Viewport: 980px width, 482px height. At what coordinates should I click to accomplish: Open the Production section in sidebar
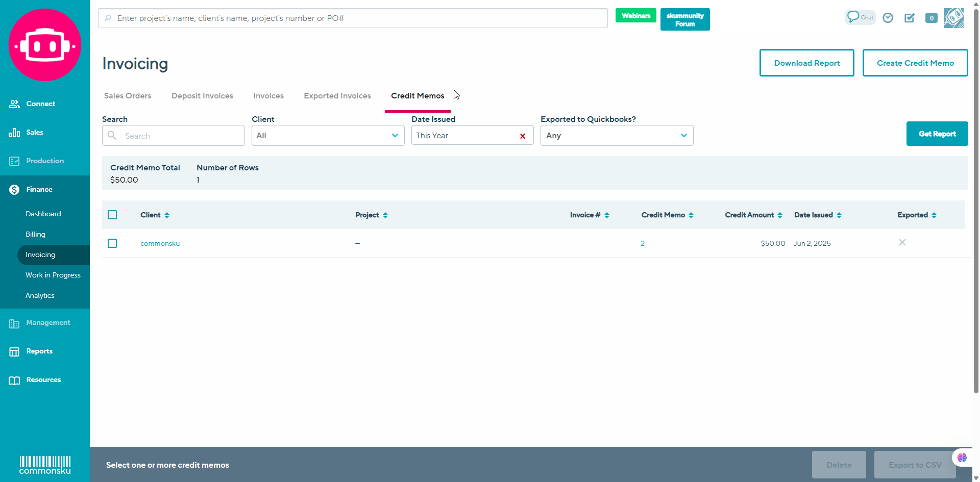[x=45, y=161]
